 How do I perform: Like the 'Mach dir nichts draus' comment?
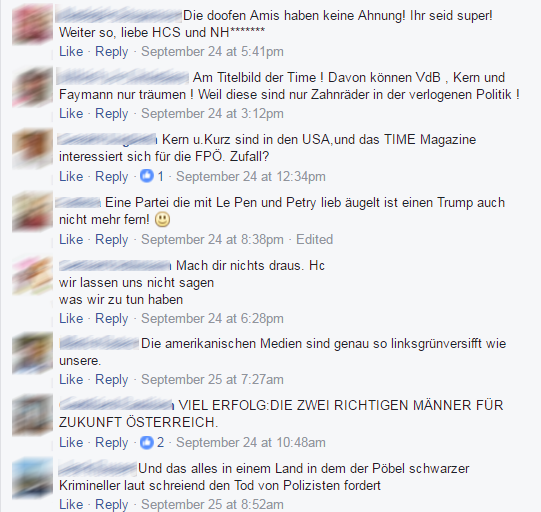71,318
